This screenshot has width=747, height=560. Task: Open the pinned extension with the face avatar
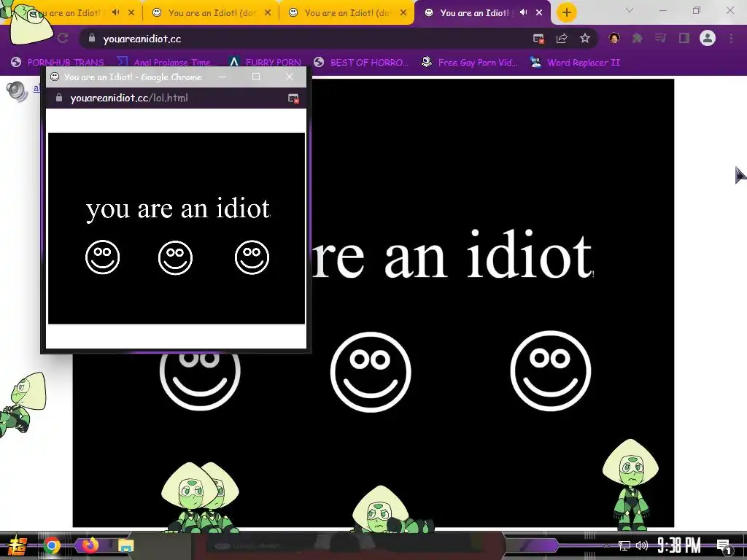click(614, 38)
